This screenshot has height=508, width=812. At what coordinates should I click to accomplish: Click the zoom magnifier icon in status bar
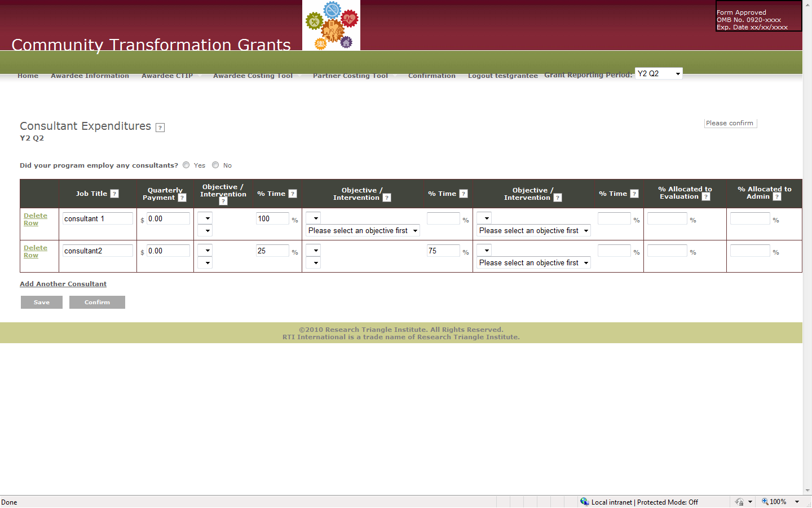click(765, 502)
